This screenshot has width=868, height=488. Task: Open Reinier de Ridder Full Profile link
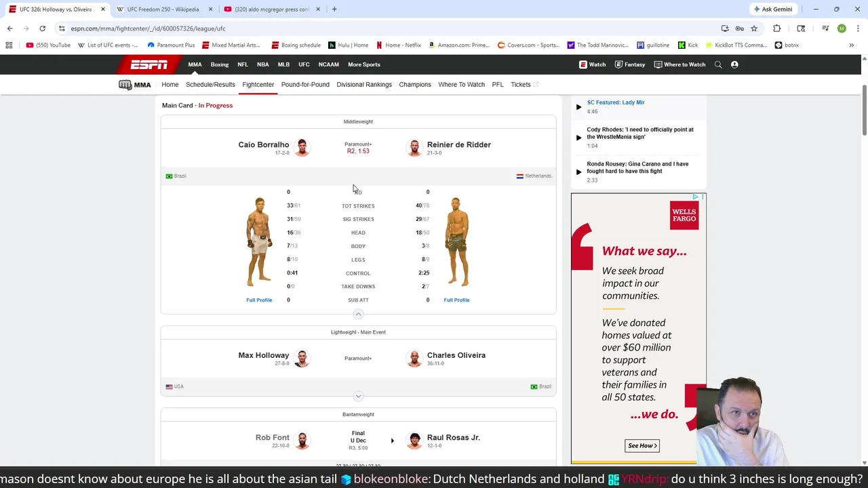click(456, 300)
